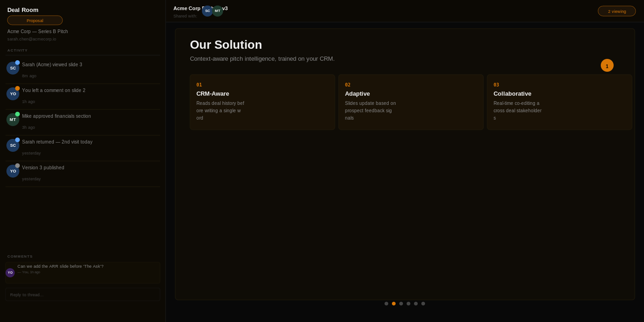Click the SC avatar on 'Sarah returned' activity
This screenshot has width=644, height=322.
[x=13, y=145]
